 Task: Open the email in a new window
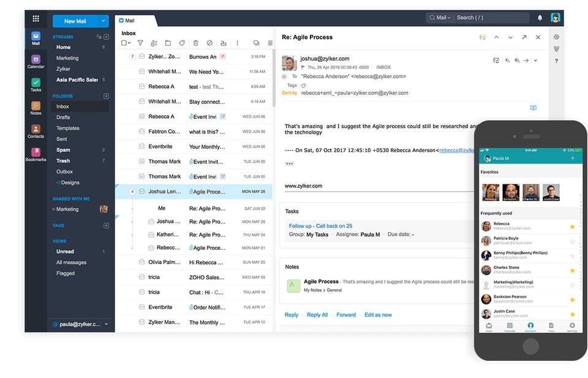(x=524, y=37)
